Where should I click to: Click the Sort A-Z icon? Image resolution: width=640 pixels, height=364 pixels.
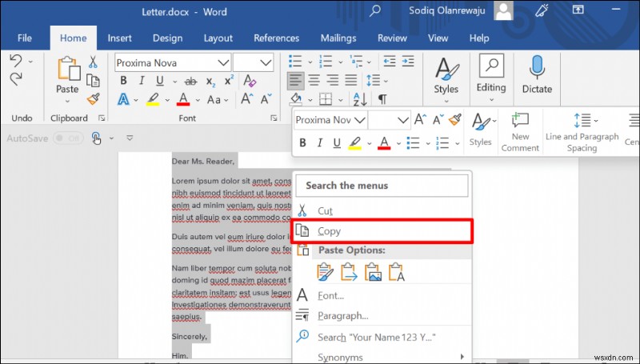click(x=360, y=98)
